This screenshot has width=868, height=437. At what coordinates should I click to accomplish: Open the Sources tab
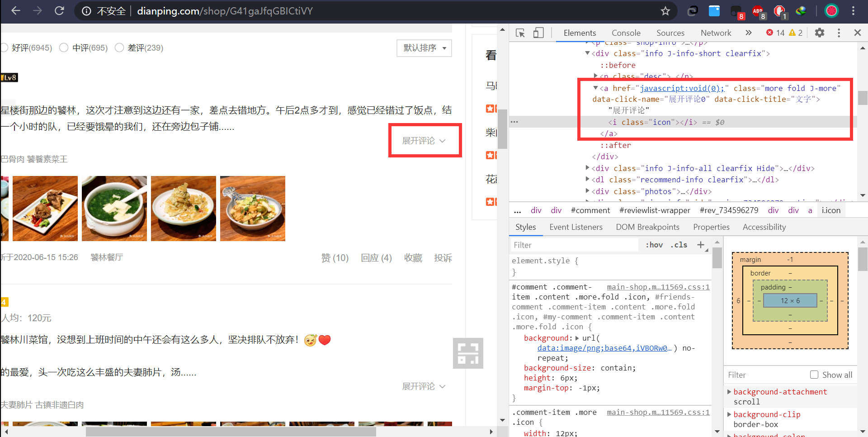(670, 33)
